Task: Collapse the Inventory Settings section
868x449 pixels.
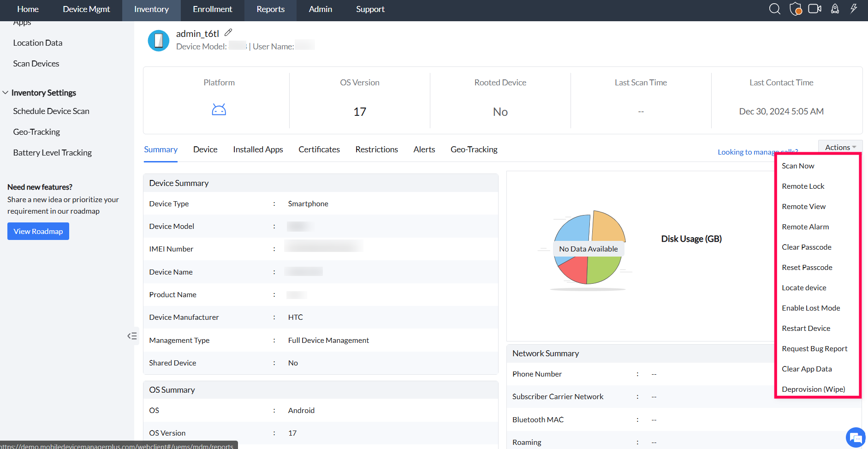Action: [x=6, y=92]
